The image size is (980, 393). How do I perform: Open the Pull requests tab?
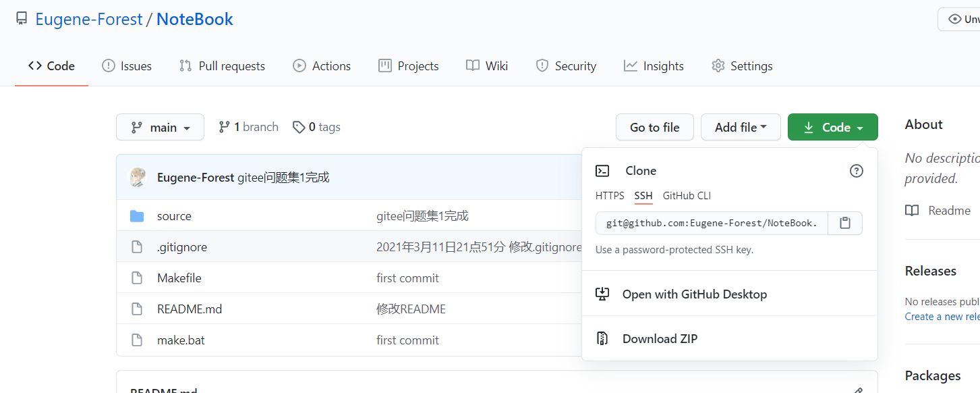pos(222,66)
